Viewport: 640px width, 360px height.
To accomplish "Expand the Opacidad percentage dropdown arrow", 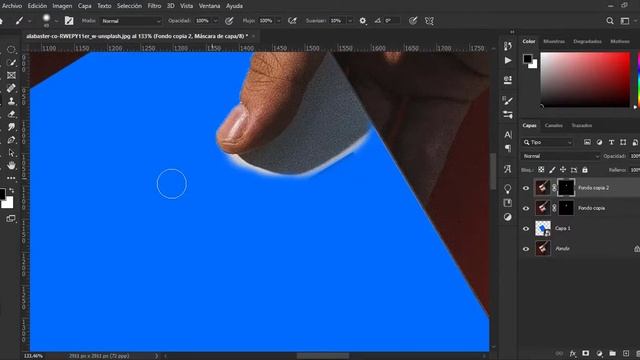I will [215, 21].
